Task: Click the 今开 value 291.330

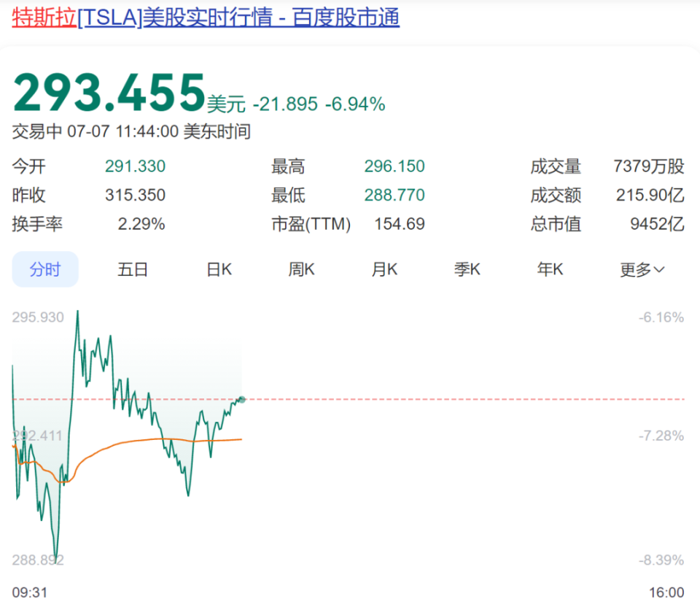Action: pos(136,166)
